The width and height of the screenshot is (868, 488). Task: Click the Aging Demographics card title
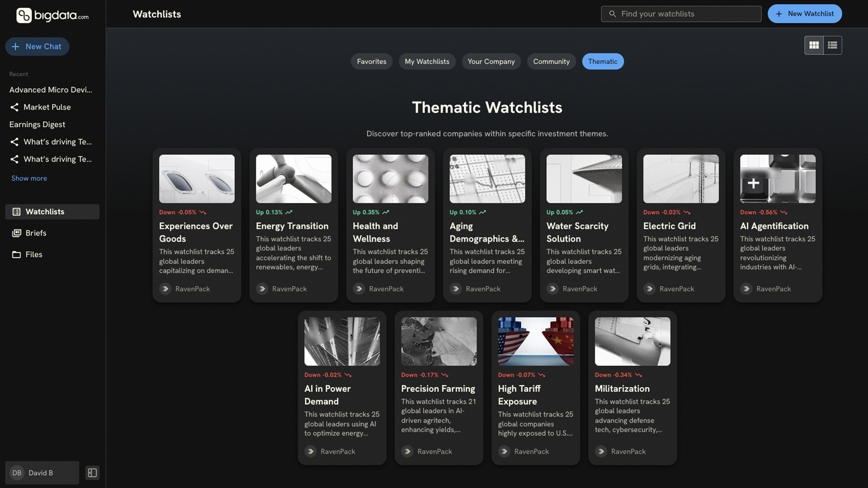point(487,232)
